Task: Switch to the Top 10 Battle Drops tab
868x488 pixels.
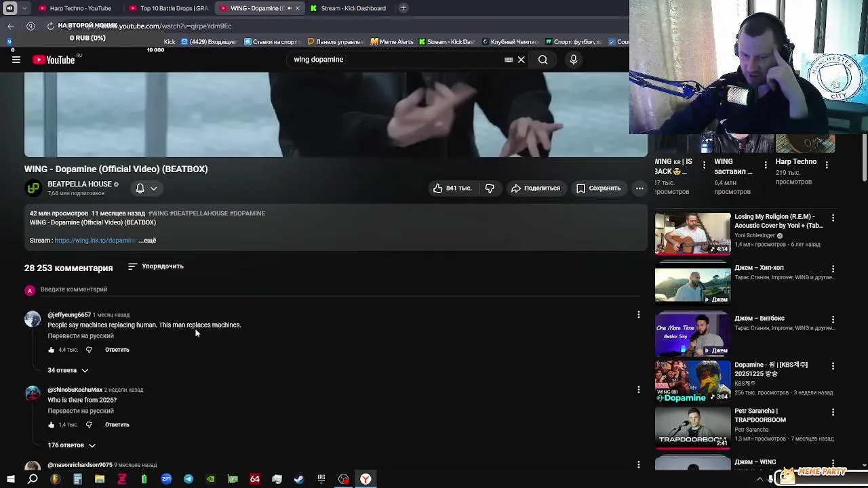Action: pos(170,8)
